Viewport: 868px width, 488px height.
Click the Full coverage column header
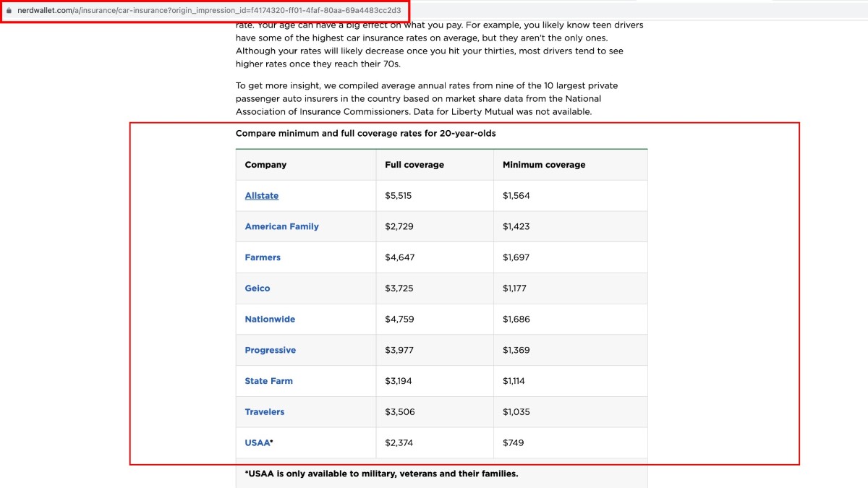click(414, 165)
